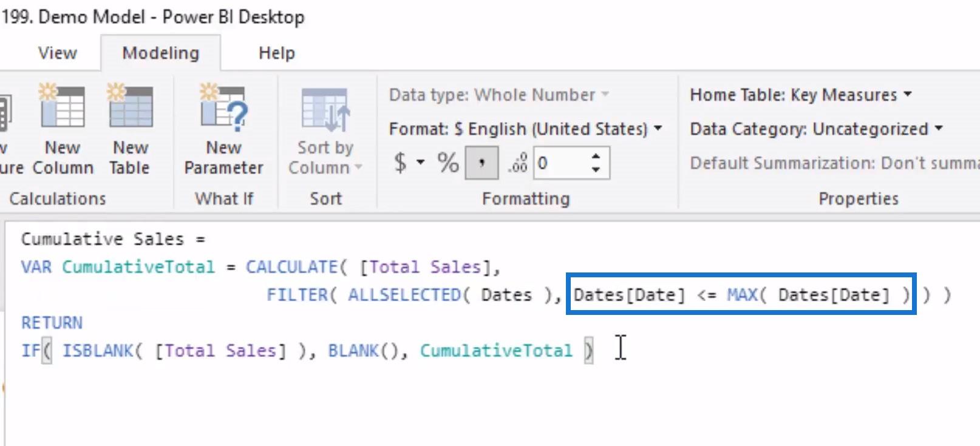Image resolution: width=980 pixels, height=446 pixels.
Task: Click [Total Sales] on the VAR line
Action: (425, 267)
